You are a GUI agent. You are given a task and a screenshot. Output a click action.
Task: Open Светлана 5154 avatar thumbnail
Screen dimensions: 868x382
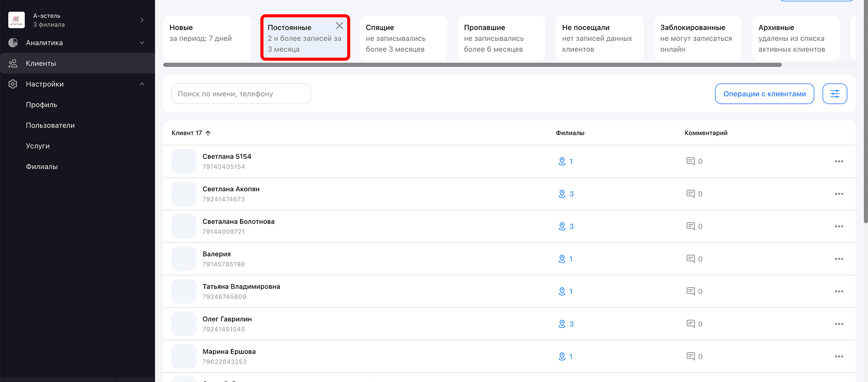tap(184, 161)
